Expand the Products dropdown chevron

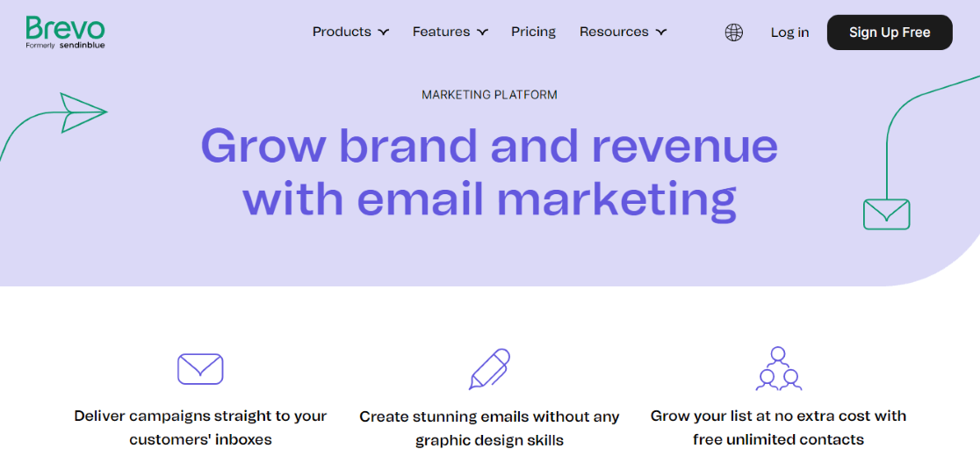(384, 33)
